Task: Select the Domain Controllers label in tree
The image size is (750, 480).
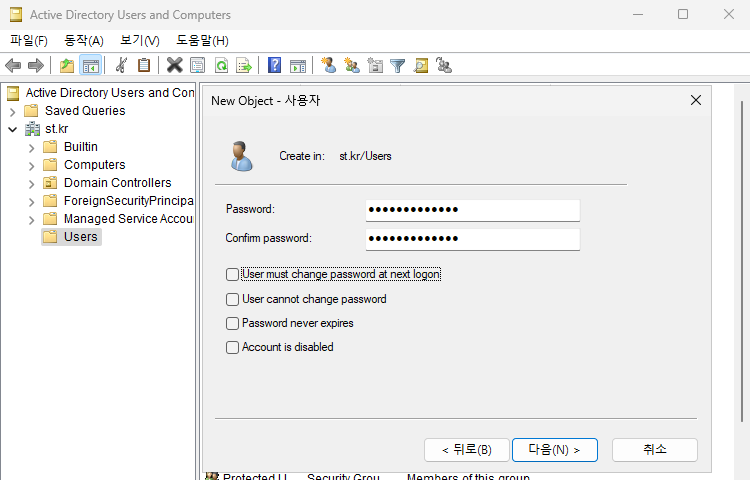Action: pyautogui.click(x=118, y=183)
